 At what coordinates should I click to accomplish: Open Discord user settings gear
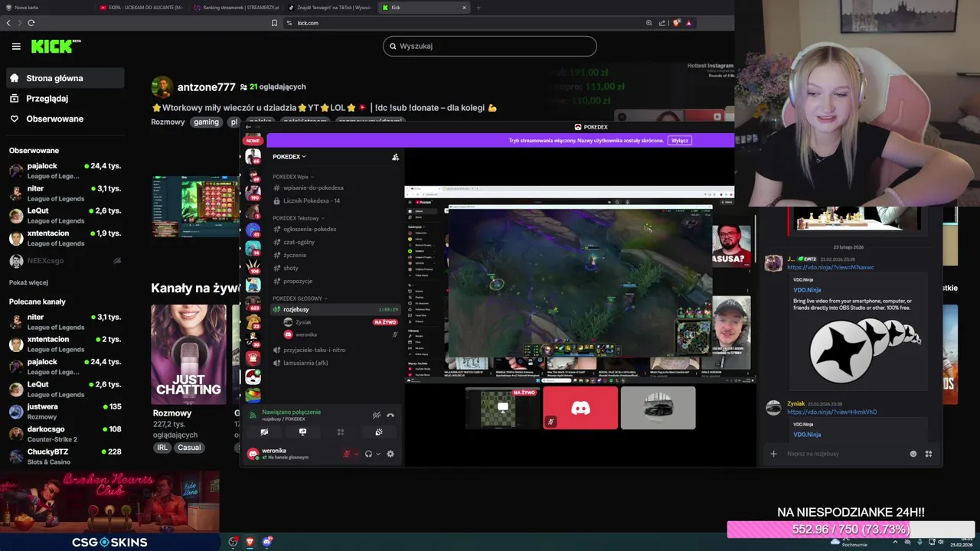(x=390, y=454)
